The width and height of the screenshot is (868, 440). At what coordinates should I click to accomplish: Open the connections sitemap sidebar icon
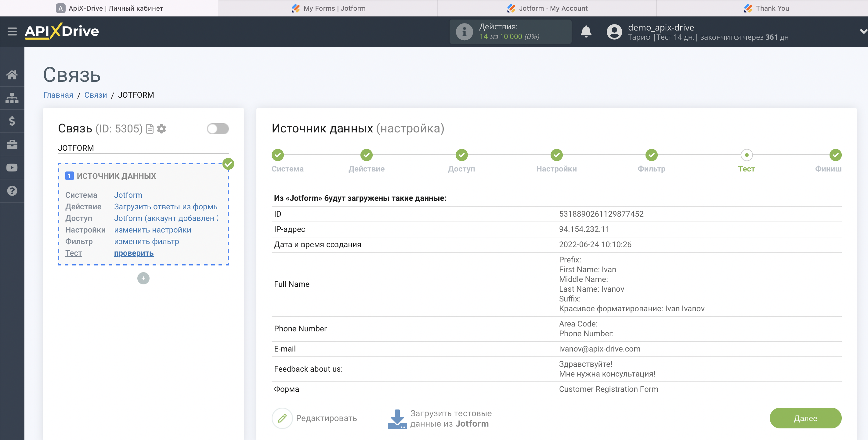pos(12,98)
